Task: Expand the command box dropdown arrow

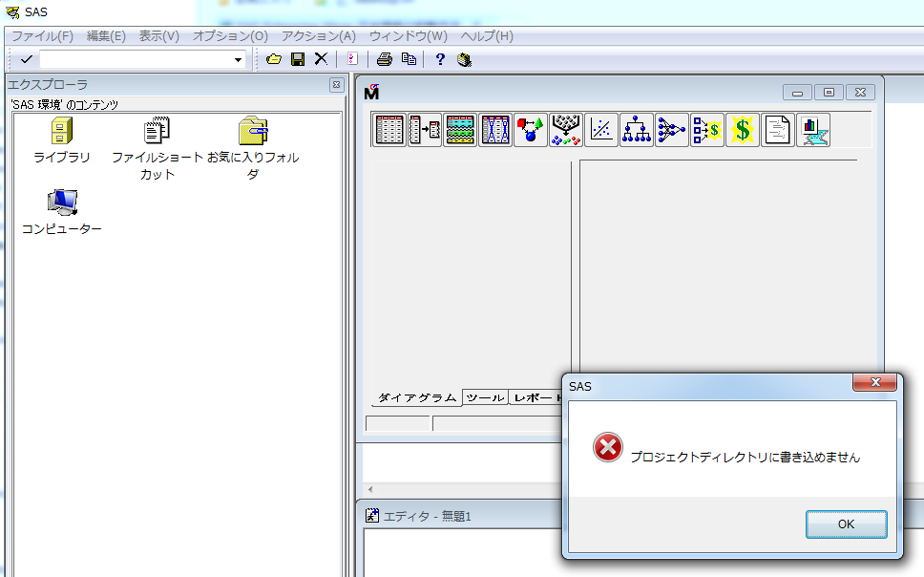Action: pos(238,59)
